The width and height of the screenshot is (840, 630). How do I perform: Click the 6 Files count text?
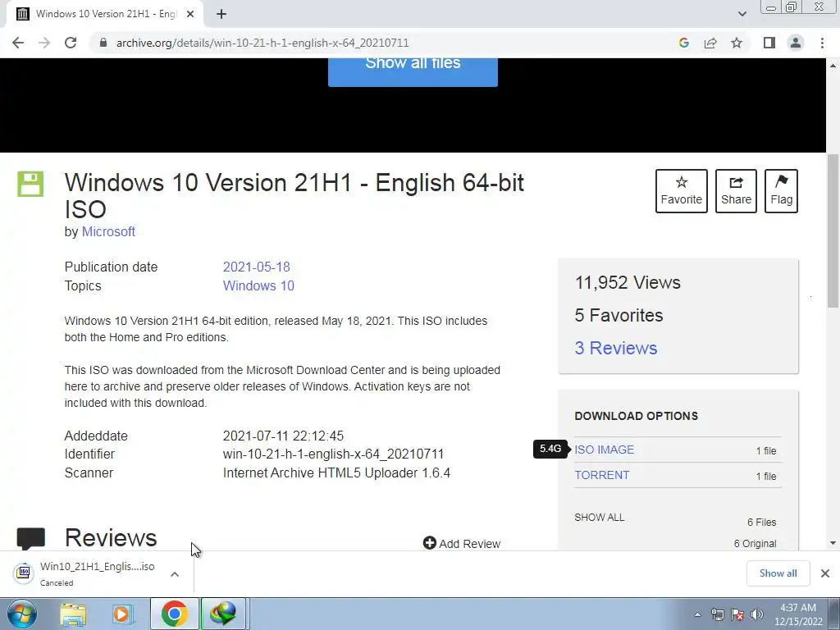(762, 522)
